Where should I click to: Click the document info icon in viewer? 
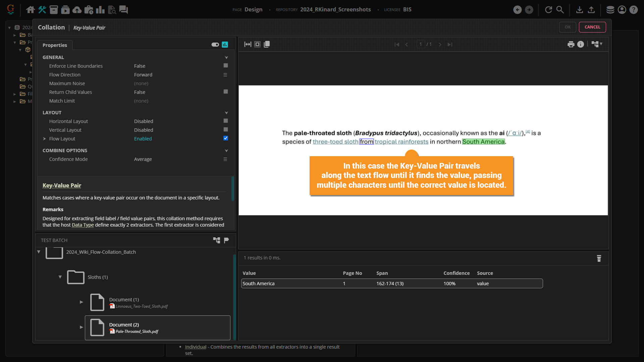(x=581, y=44)
